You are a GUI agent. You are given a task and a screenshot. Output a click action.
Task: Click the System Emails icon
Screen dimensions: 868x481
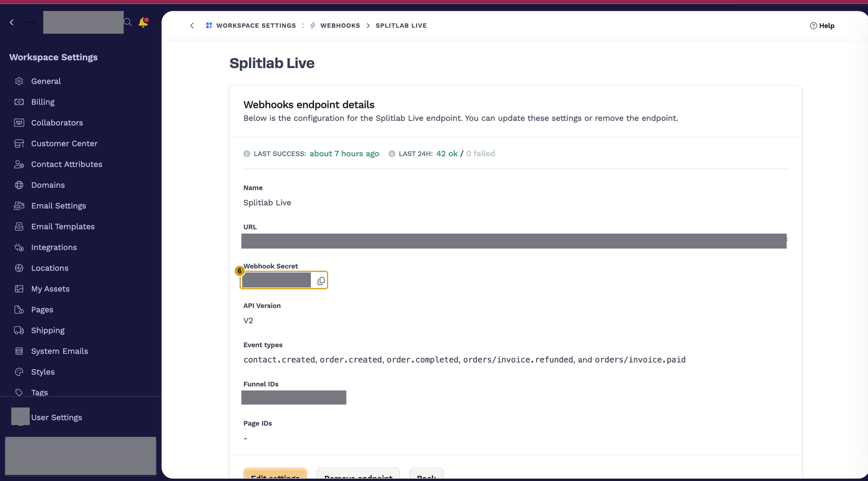pos(19,351)
